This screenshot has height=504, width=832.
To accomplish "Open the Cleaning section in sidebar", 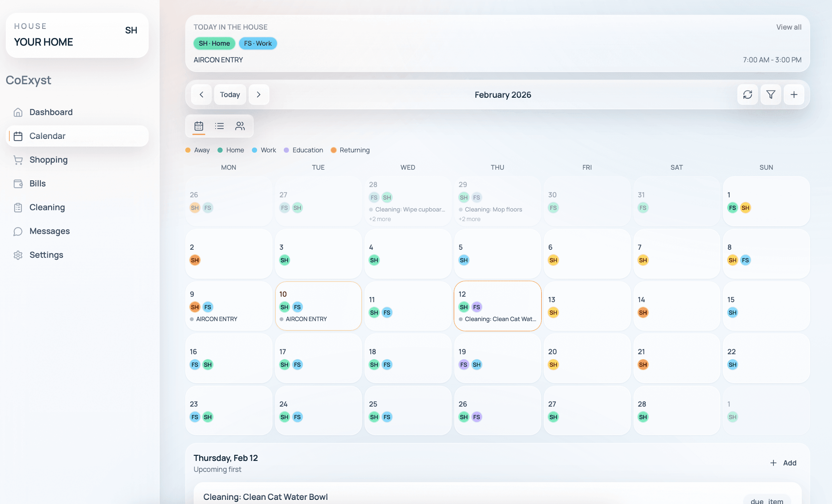I will pos(47,207).
